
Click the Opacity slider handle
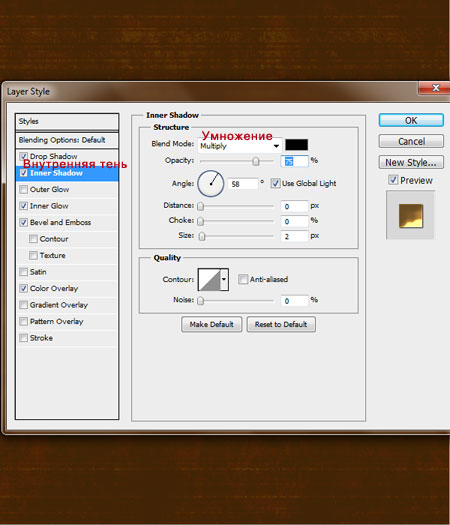point(256,161)
